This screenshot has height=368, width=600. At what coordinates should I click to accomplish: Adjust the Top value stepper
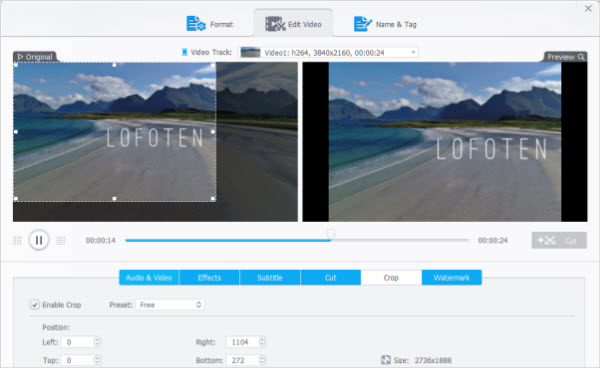(97, 360)
